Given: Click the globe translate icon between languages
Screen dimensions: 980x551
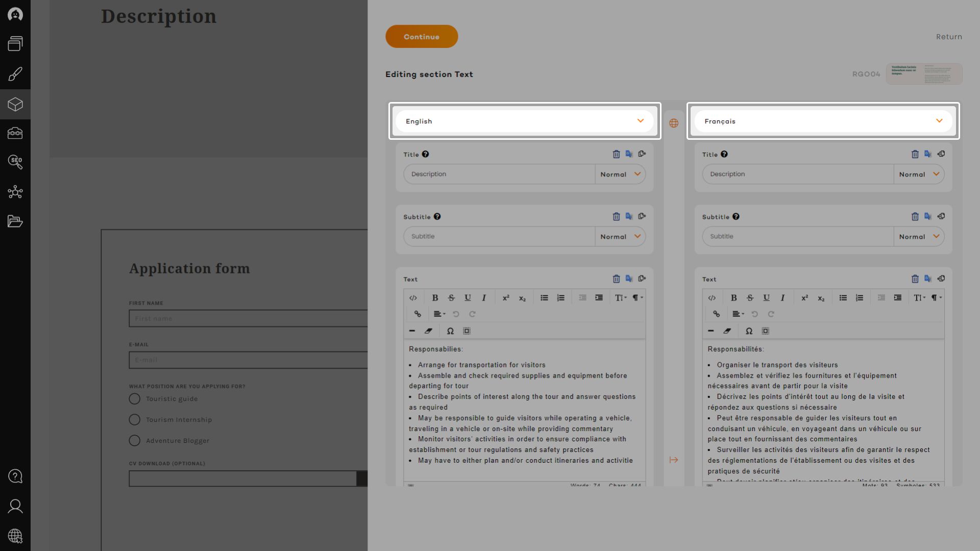Looking at the screenshot, I should [674, 123].
